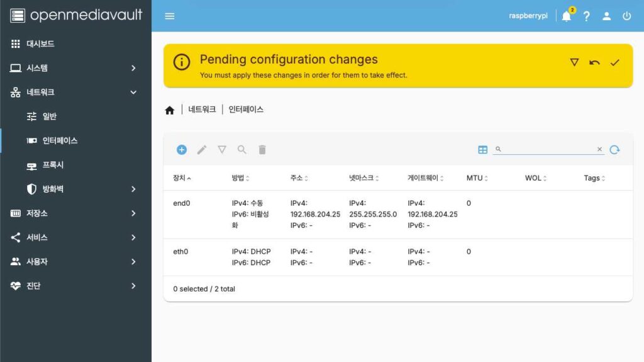Reload the interface table
The width and height of the screenshot is (644, 362).
[x=615, y=150]
